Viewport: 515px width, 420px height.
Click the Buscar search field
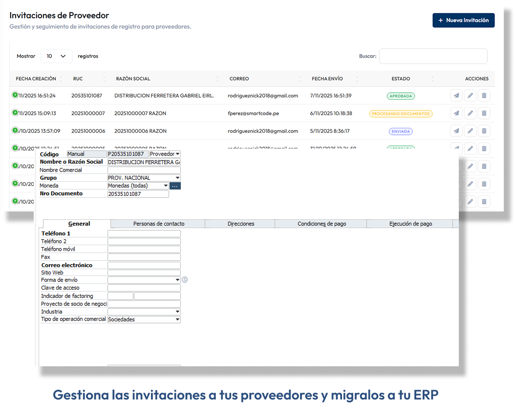tap(433, 56)
